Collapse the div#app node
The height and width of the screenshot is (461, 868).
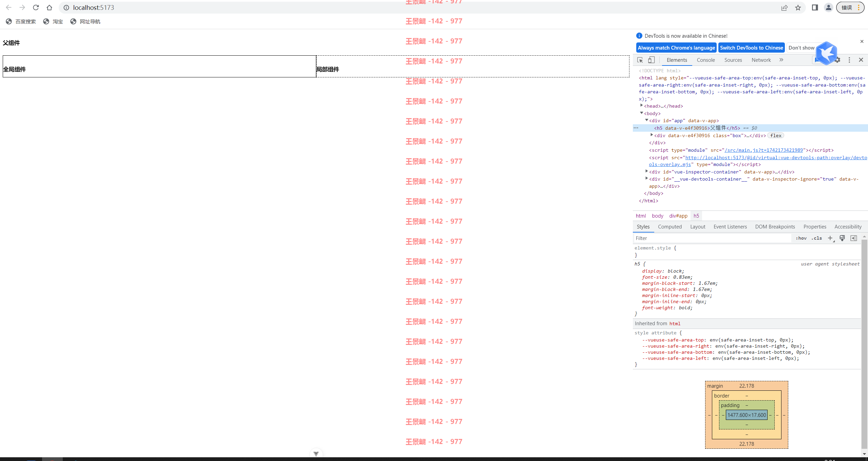647,120
